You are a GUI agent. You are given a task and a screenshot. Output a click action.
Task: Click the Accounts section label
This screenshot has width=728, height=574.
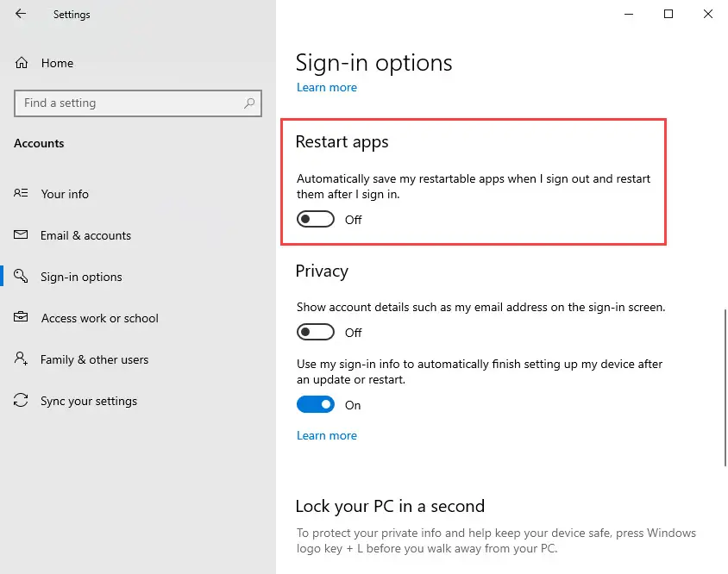39,143
